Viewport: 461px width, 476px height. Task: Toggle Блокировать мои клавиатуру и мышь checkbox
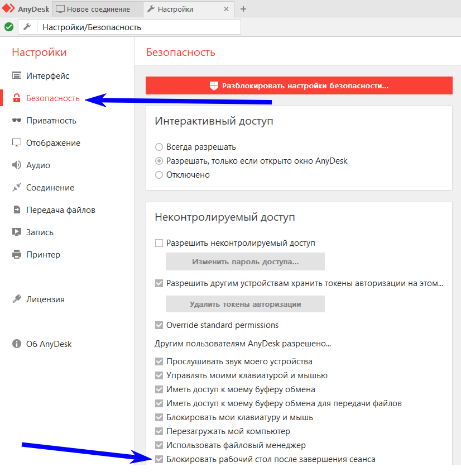tap(159, 417)
